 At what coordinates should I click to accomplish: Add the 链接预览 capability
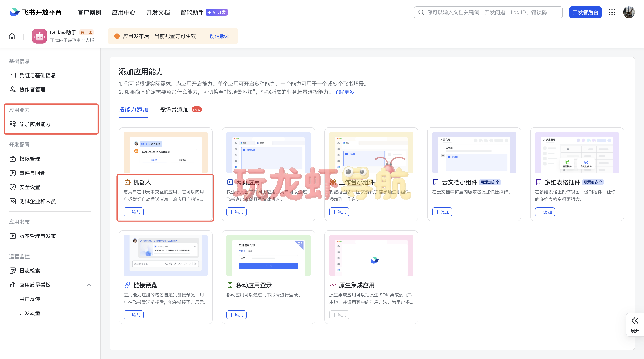coord(133,315)
